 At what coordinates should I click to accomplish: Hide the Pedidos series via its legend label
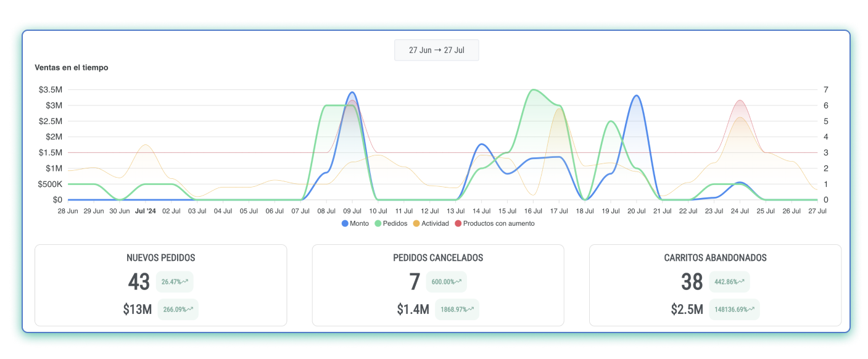(395, 223)
